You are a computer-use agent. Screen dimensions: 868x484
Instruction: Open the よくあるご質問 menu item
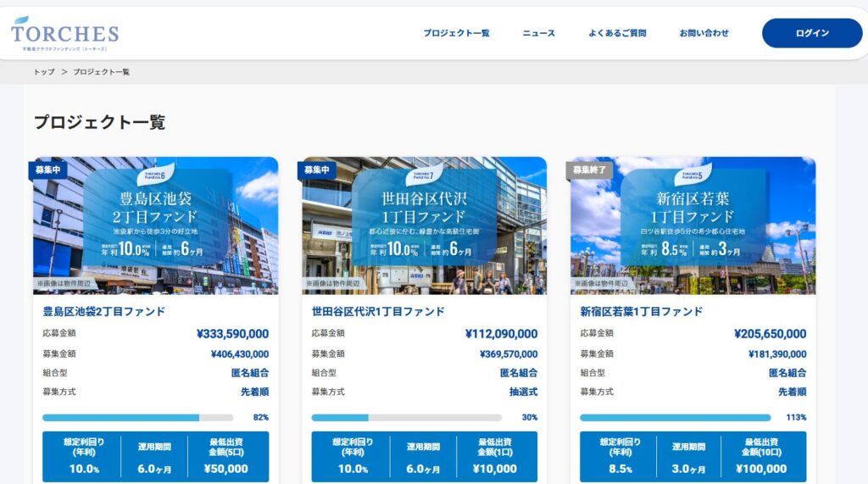pyautogui.click(x=617, y=33)
